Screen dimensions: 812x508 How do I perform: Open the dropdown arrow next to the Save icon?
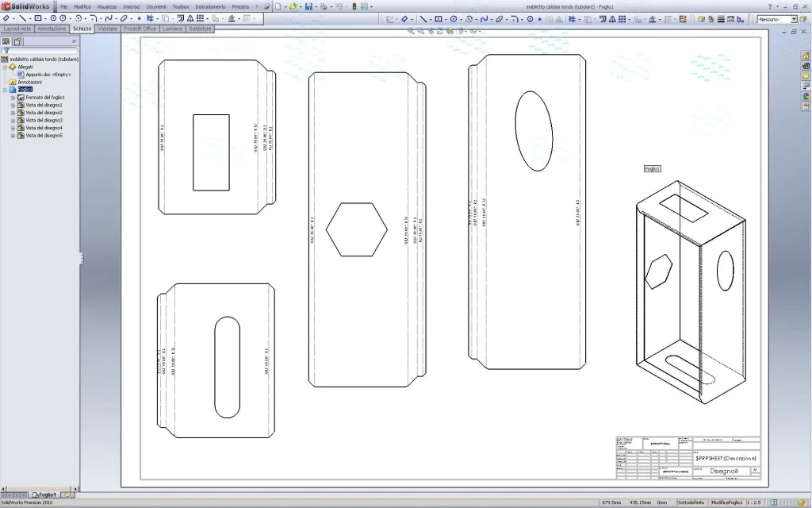[x=316, y=6]
